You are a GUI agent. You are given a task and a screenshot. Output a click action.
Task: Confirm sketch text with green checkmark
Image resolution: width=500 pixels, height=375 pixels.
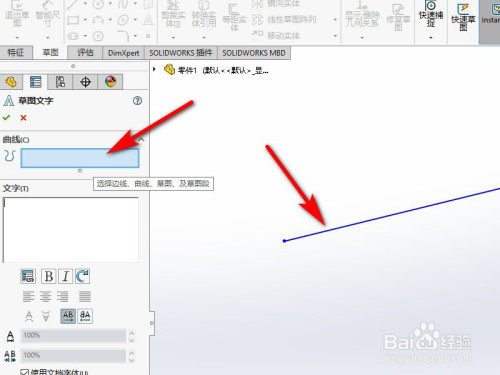pyautogui.click(x=6, y=118)
